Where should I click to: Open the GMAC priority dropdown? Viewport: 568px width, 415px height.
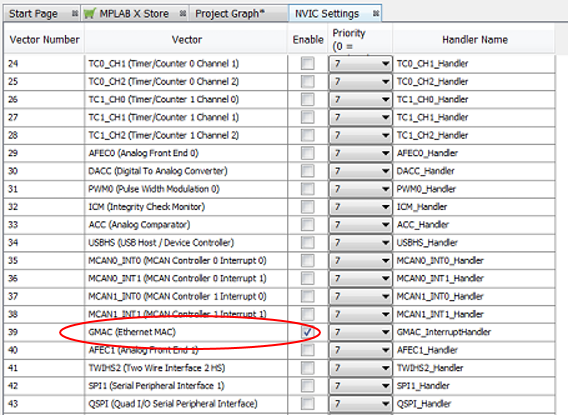coord(360,332)
